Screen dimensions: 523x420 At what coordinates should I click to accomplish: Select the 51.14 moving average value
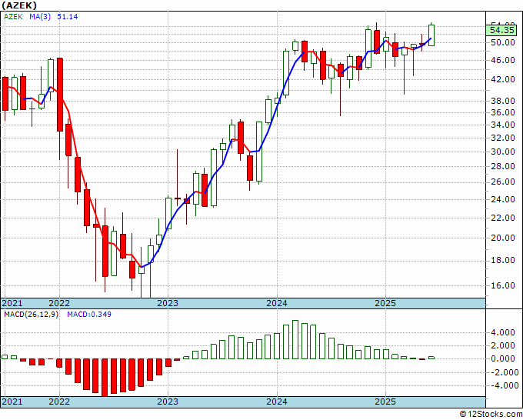click(68, 17)
